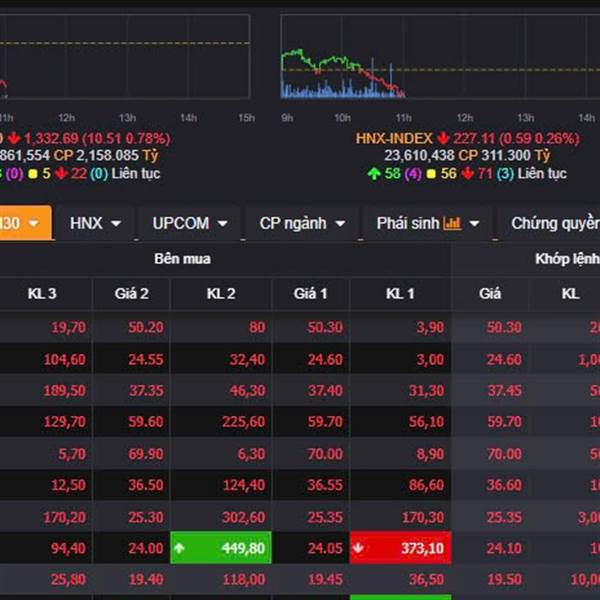Click the HNX-INDEX label
Screen dimensions: 600x600
(394, 138)
